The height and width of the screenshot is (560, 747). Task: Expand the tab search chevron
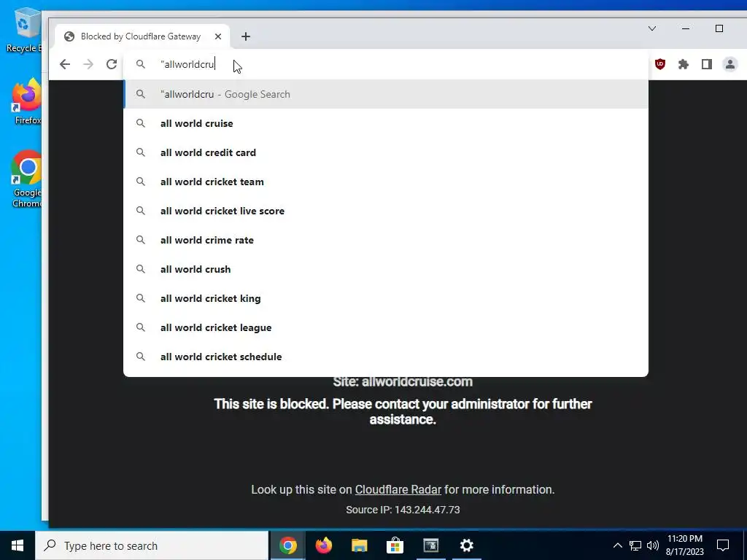[652, 28]
